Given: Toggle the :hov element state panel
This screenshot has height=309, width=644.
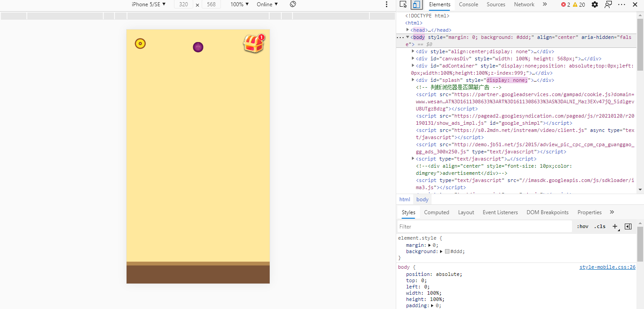Looking at the screenshot, I should tap(583, 226).
